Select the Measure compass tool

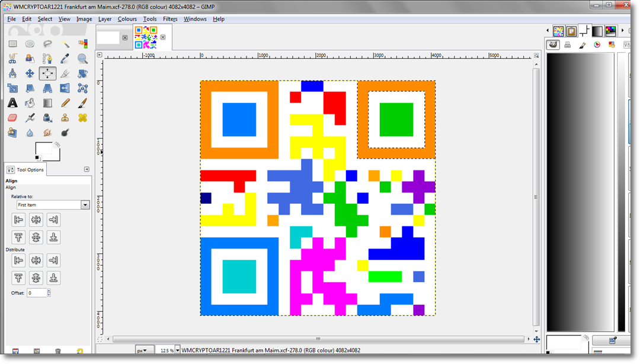12,73
